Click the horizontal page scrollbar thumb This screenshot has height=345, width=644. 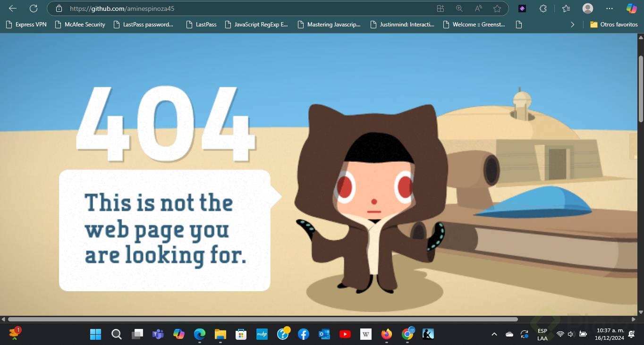coord(263,320)
